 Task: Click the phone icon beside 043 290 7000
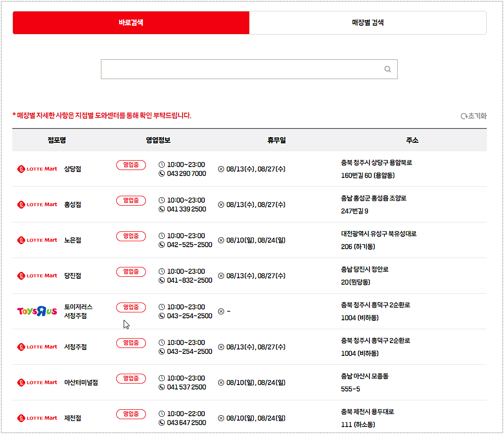click(162, 174)
